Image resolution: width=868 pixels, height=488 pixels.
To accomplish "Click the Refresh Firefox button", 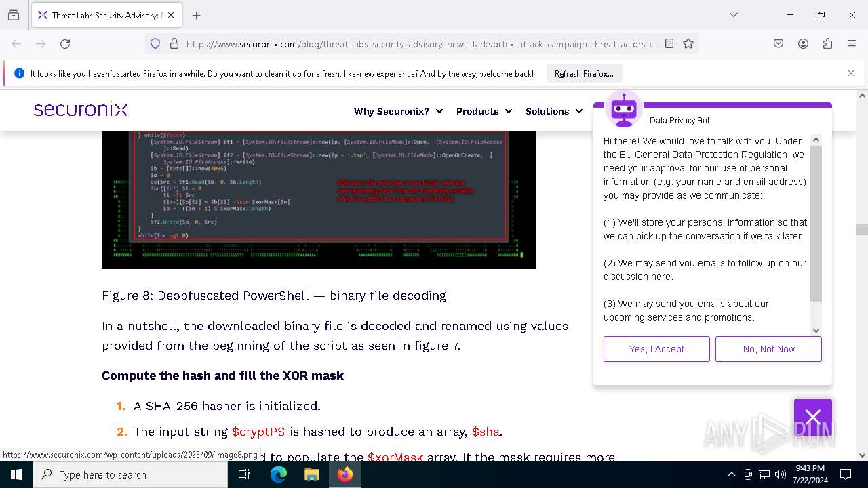I will coord(584,74).
